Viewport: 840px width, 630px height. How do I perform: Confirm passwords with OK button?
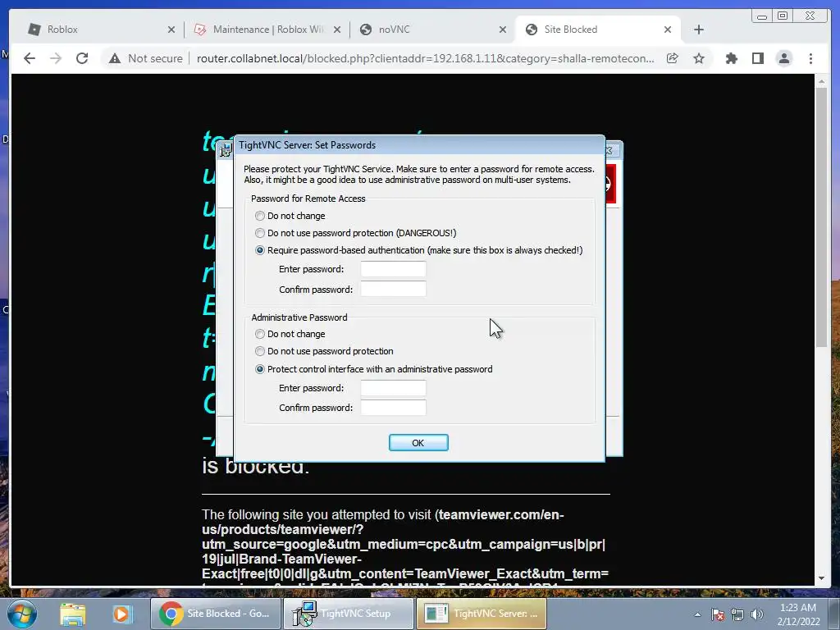pyautogui.click(x=418, y=442)
